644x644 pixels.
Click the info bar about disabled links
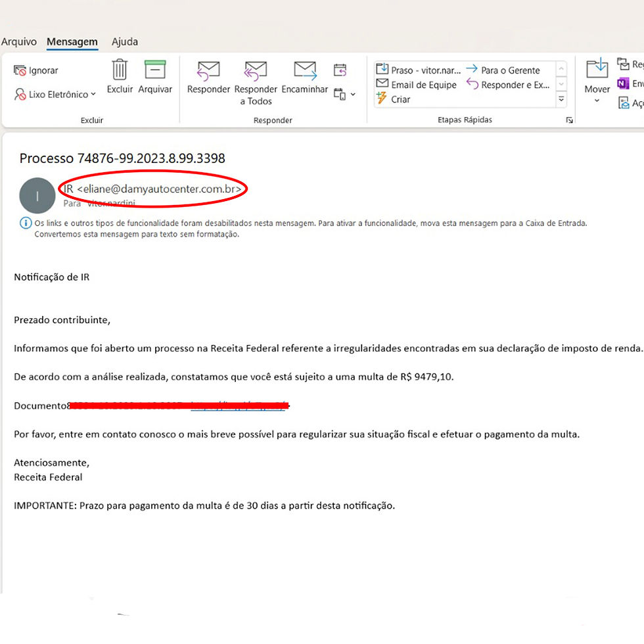[304, 229]
